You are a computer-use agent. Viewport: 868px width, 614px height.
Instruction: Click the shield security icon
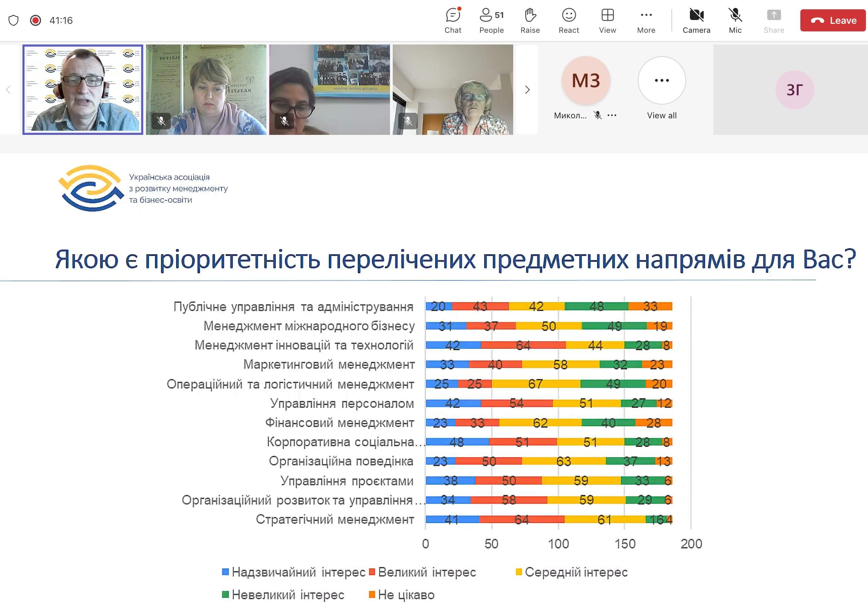click(13, 20)
